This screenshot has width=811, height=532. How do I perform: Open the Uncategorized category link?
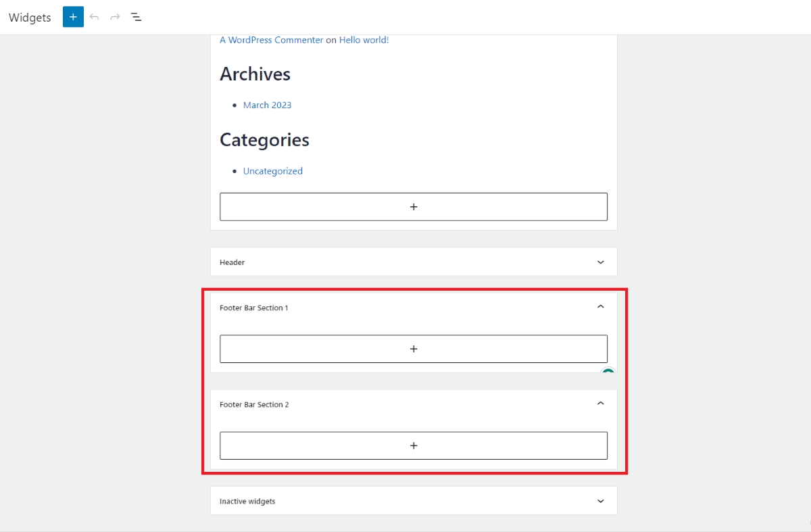pyautogui.click(x=272, y=171)
